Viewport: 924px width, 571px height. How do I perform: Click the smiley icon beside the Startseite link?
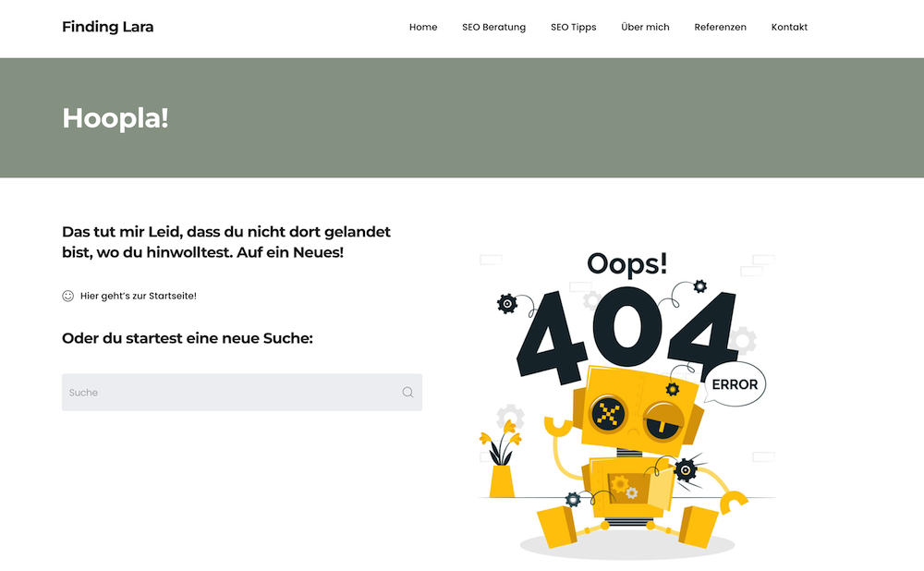click(67, 296)
